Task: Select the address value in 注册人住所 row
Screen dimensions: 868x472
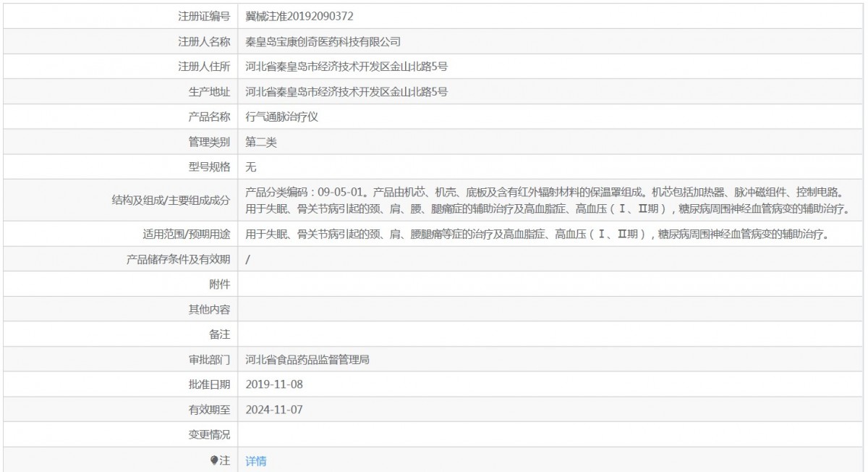Action: [346, 67]
